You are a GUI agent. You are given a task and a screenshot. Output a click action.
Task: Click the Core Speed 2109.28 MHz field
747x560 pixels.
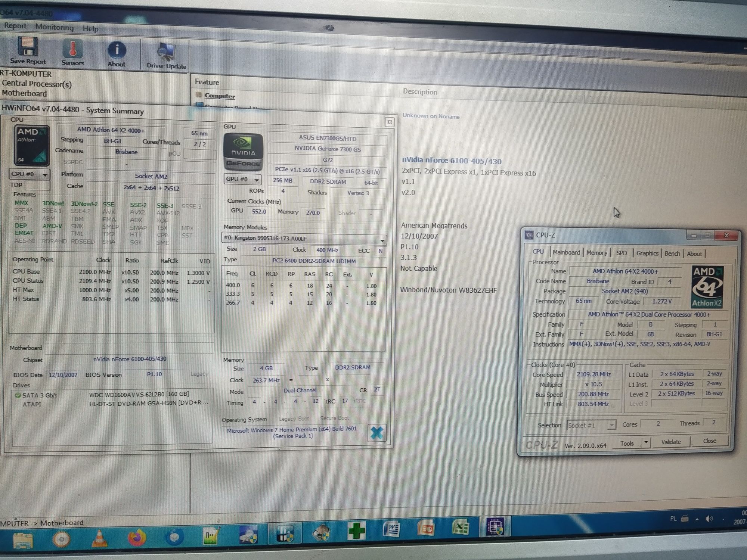(593, 374)
